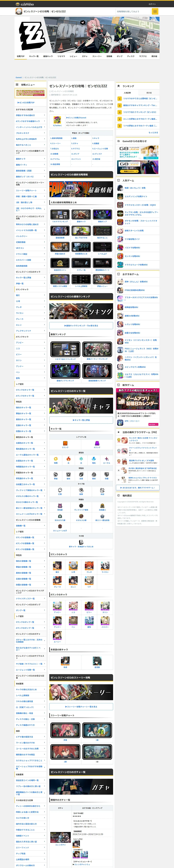Image resolution: width=174 pixels, height=868 pixels.
Task: Expand ドライバディスク一覧 sidebar item
Action: coord(30,598)
